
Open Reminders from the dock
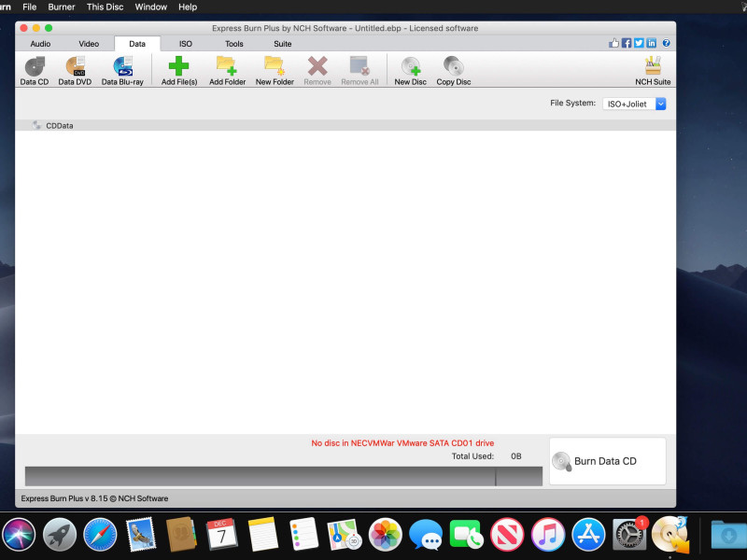tap(303, 535)
